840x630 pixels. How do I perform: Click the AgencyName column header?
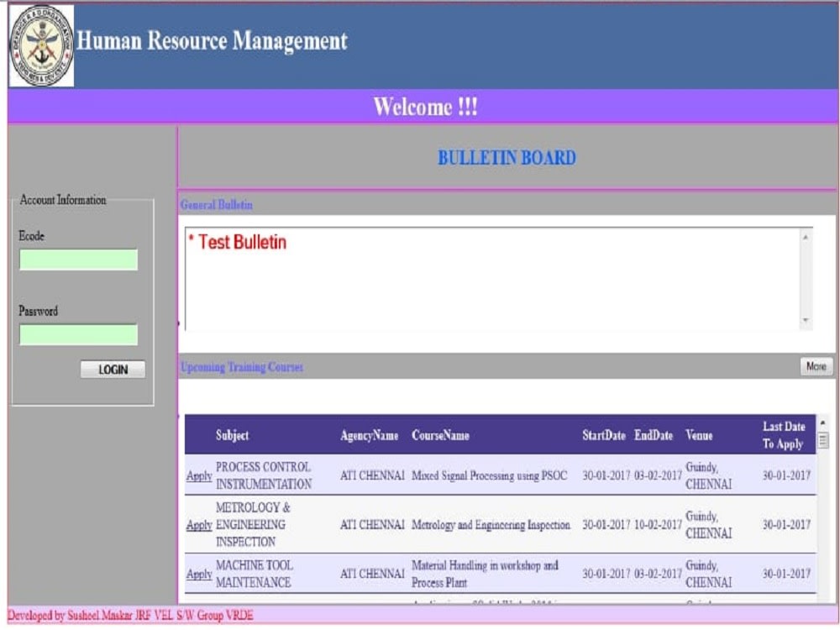(x=369, y=435)
